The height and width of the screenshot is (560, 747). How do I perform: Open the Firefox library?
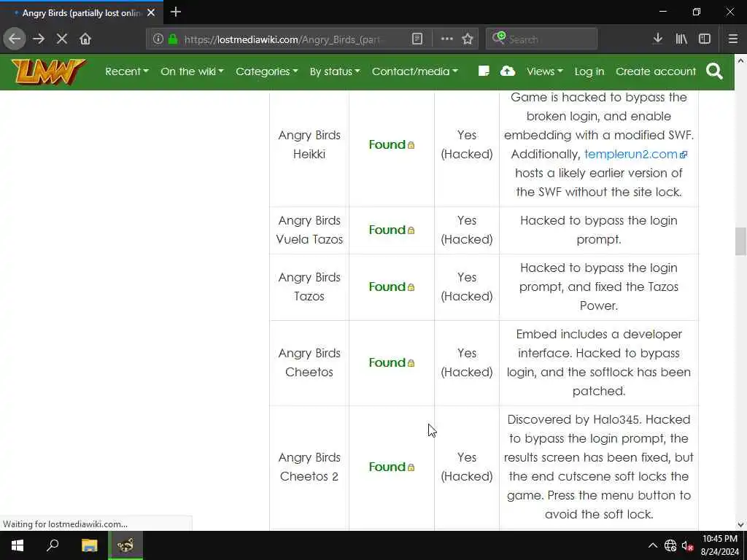click(x=681, y=39)
